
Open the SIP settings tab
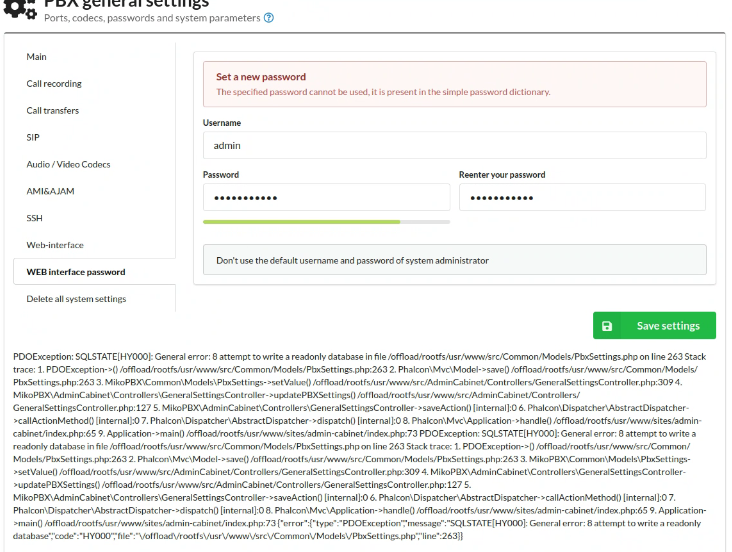pyautogui.click(x=33, y=137)
